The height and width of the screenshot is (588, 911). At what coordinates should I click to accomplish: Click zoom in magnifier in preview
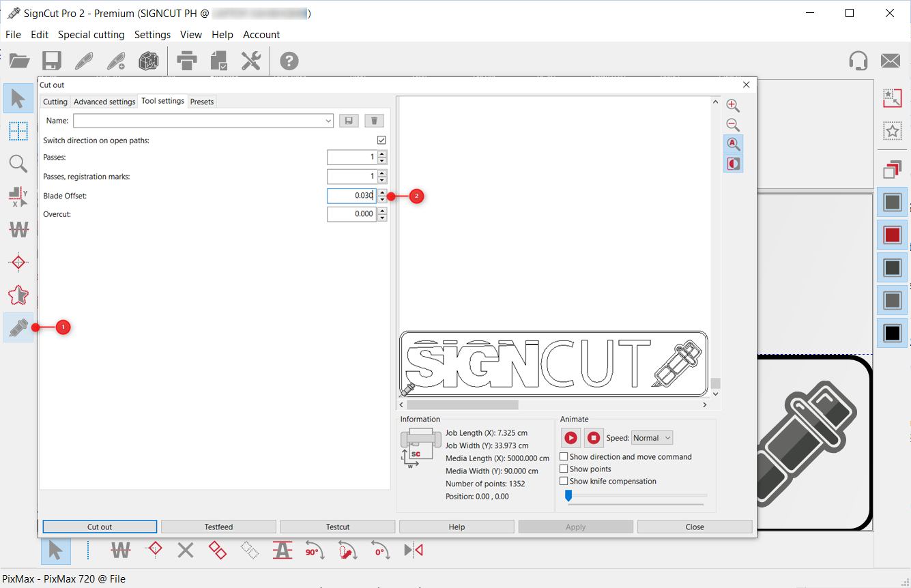point(733,105)
